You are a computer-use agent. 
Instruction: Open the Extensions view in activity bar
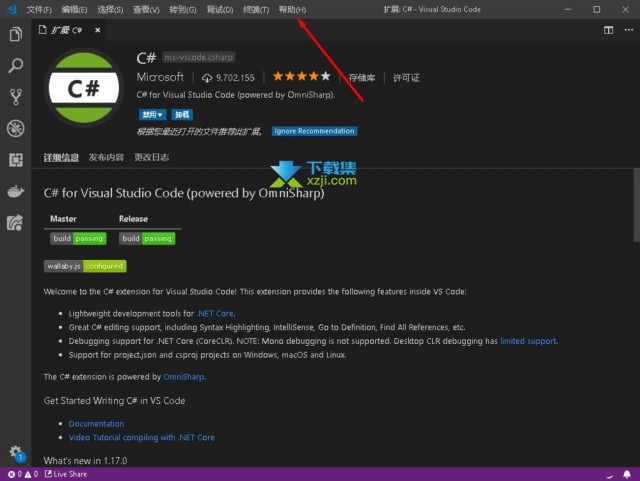16,160
